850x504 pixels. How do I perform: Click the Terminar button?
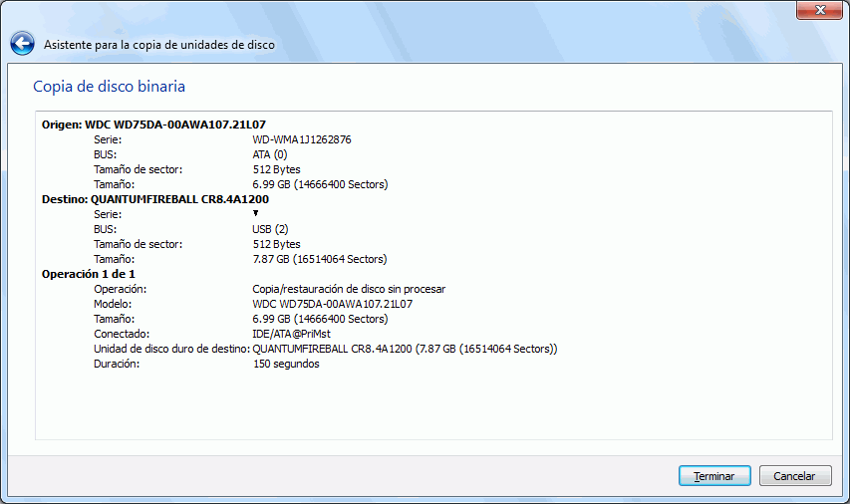pos(714,476)
